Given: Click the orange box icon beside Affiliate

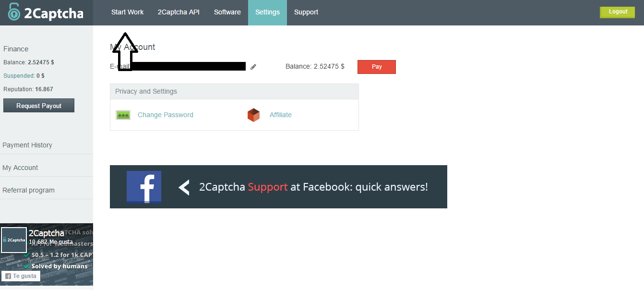Looking at the screenshot, I should point(253,115).
